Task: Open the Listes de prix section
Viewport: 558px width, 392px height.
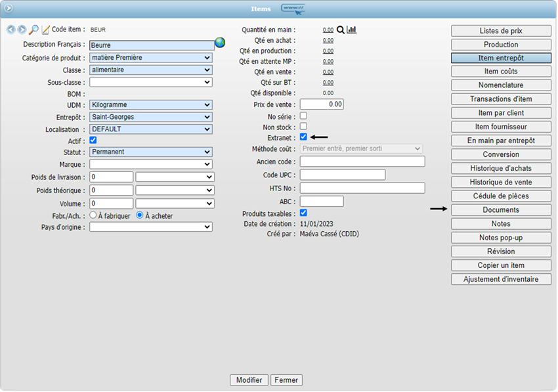Action: point(501,31)
